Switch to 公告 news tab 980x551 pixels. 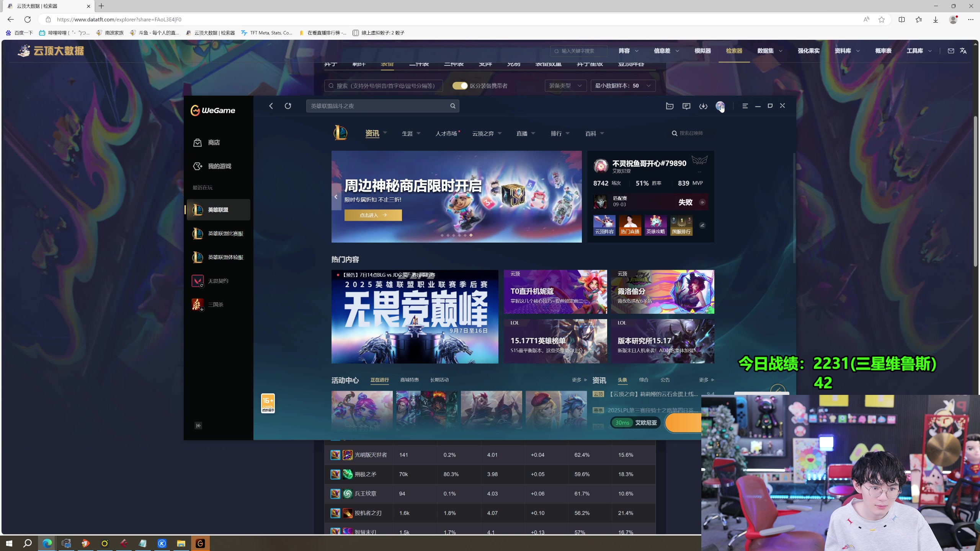665,380
